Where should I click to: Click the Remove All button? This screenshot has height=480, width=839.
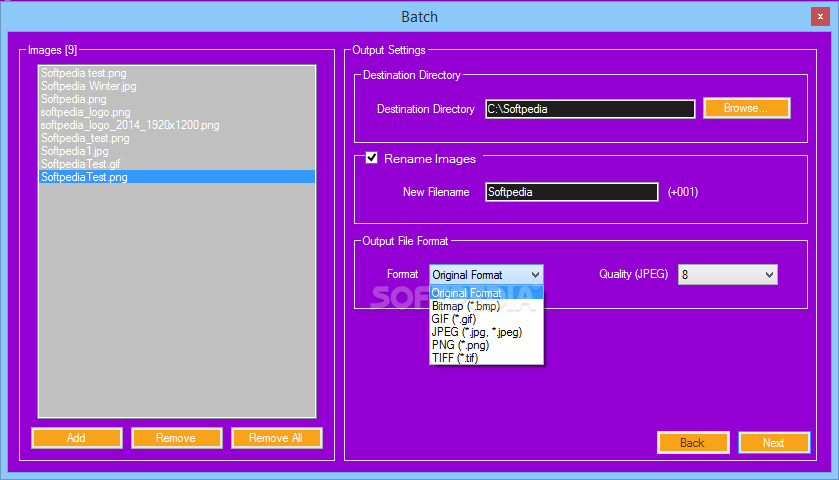click(277, 438)
